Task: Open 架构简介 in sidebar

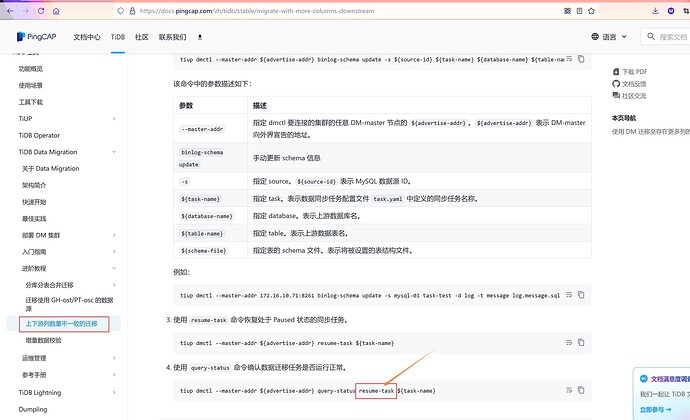Action: click(34, 185)
